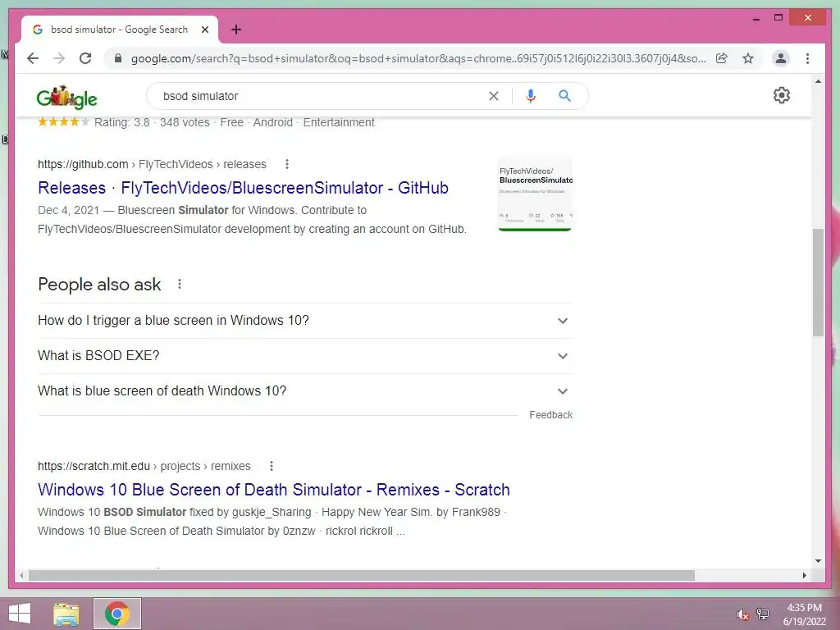Click the horizontal scrollbar thumb
The height and width of the screenshot is (630, 840).
tap(362, 575)
